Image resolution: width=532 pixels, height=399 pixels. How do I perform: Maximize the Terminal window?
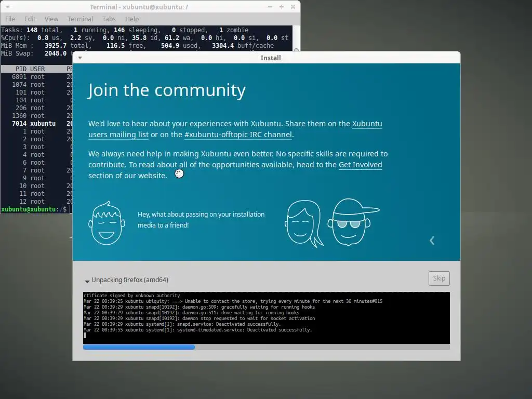tap(281, 7)
